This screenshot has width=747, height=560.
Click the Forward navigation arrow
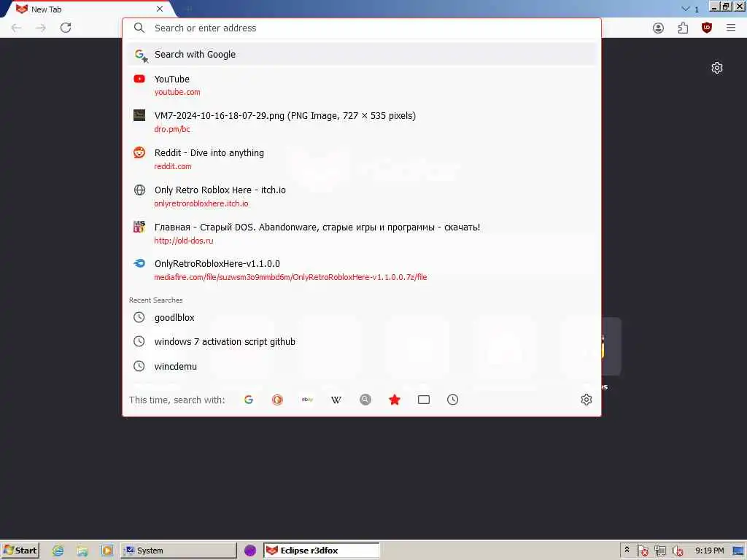(x=41, y=28)
